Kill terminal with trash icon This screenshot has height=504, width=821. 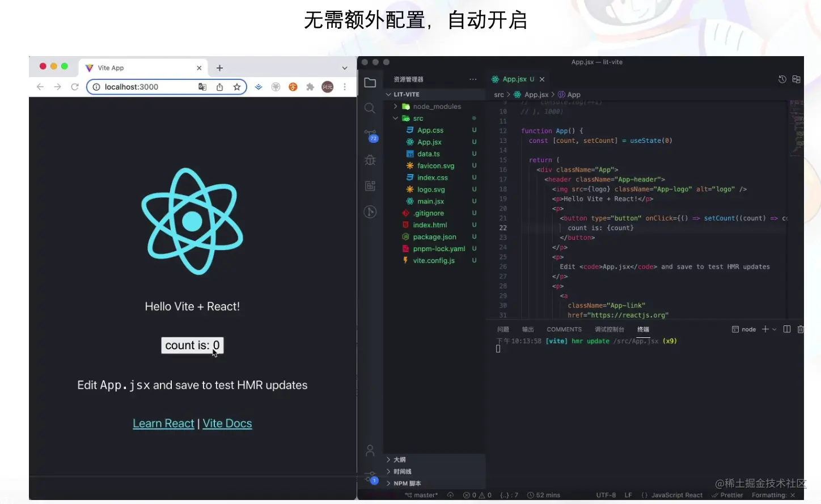click(801, 329)
